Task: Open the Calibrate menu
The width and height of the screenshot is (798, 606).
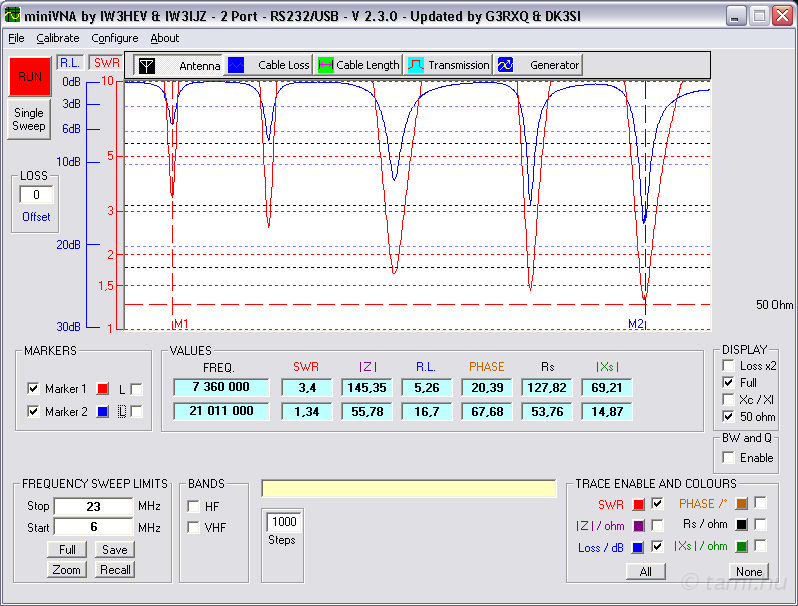Action: (x=58, y=38)
